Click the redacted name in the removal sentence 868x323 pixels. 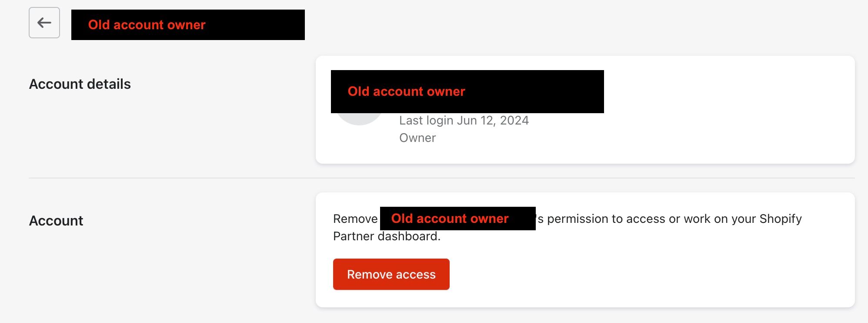coord(457,219)
